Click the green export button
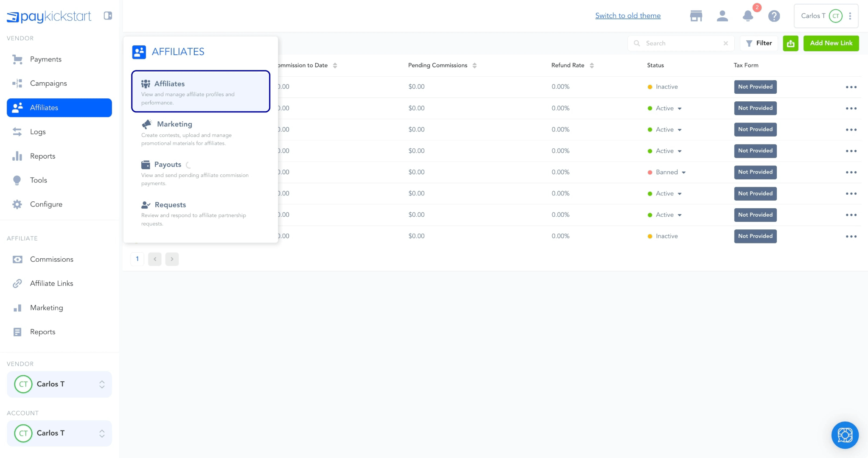Screen dimensions: 868x458 point(790,43)
